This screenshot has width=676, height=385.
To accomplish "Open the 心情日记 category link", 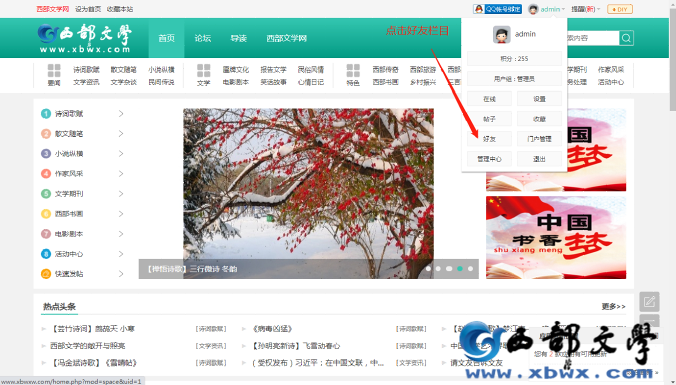I will [311, 82].
